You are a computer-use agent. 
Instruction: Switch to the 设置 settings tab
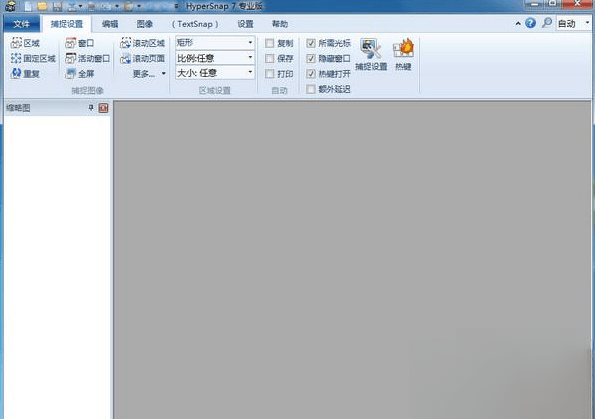pos(246,24)
